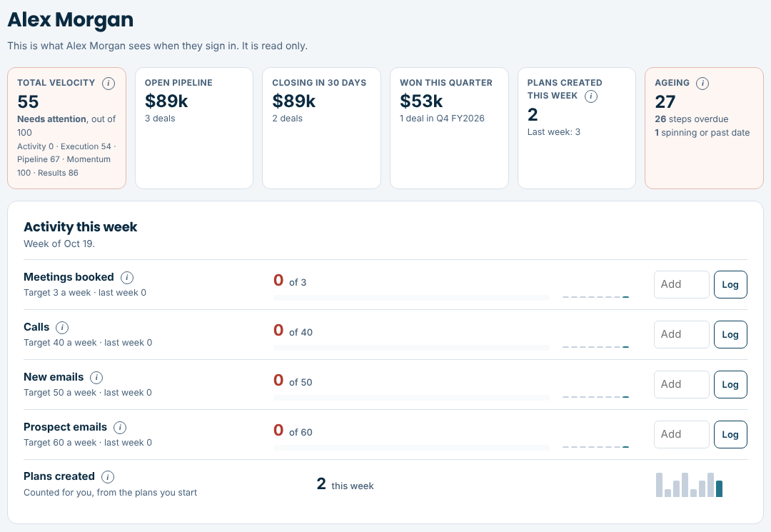Viewport: 771px width, 532px height.
Task: Click the '0 of 60' prospect emails count
Action: click(x=293, y=431)
